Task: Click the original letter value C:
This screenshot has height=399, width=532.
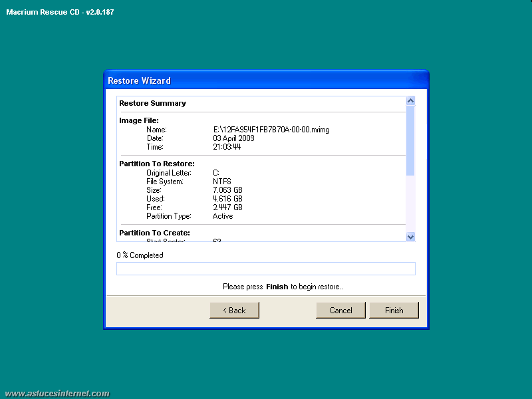Action: point(216,173)
